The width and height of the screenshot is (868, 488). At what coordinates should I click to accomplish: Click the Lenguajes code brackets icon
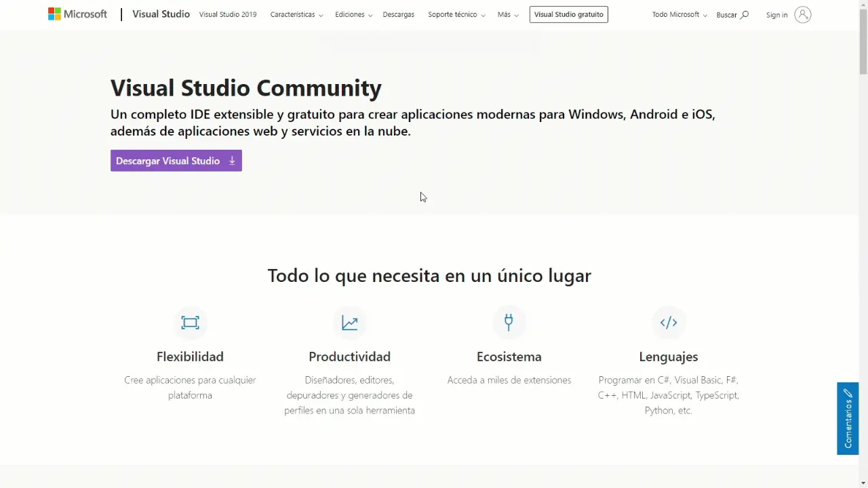[x=668, y=323]
